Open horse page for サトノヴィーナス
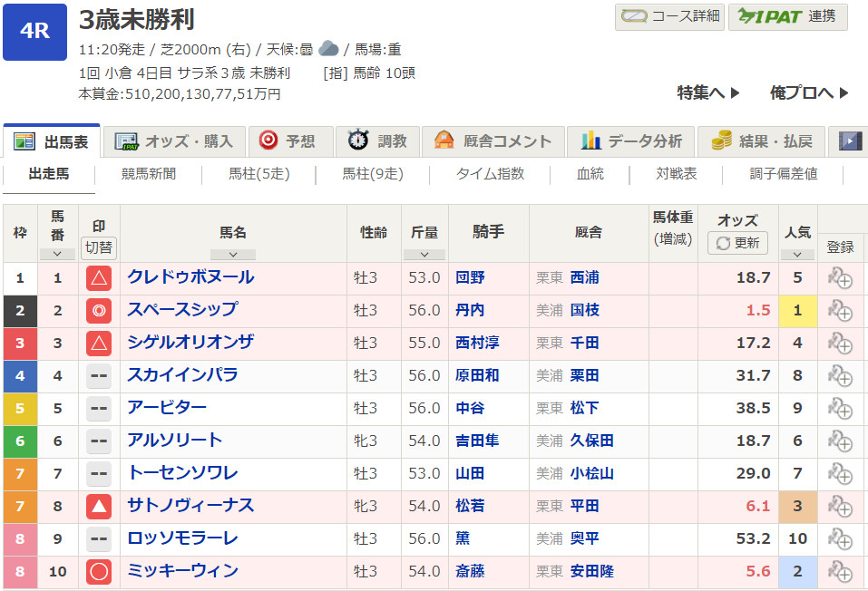This screenshot has height=591, width=868. [190, 505]
